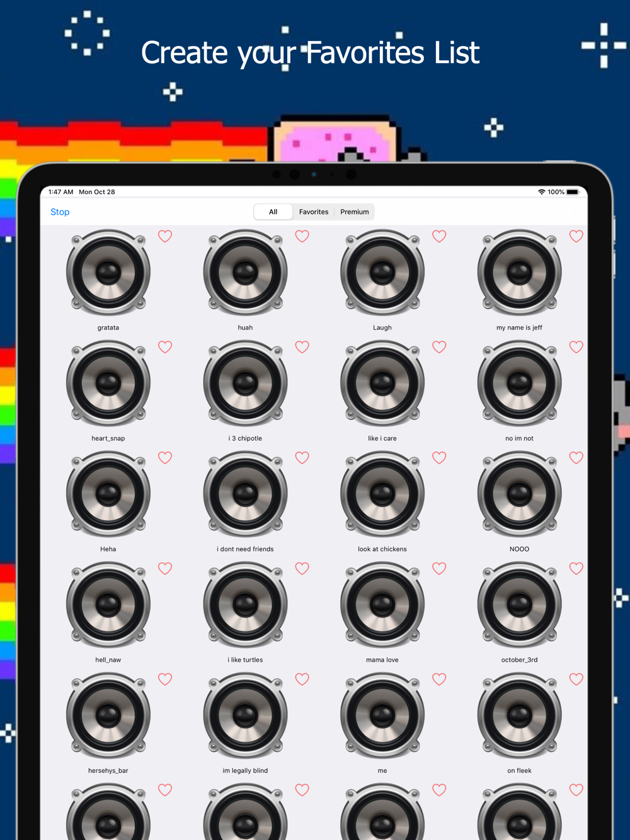Toggle heart for Heha sound
This screenshot has width=630, height=840.
pos(165,458)
